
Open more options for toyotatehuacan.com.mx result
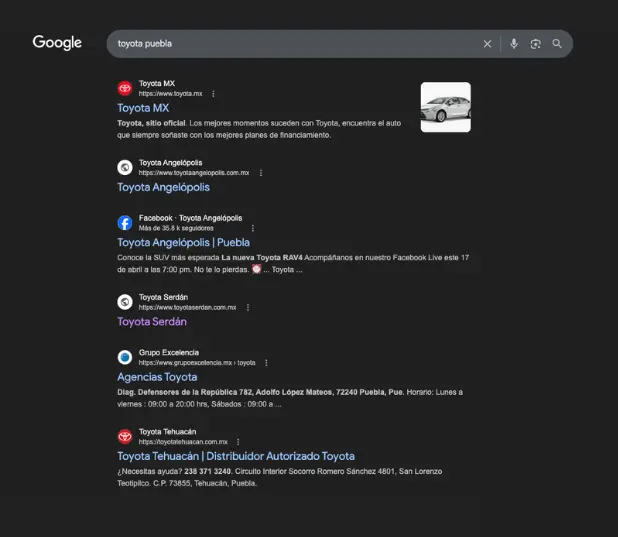pos(238,442)
